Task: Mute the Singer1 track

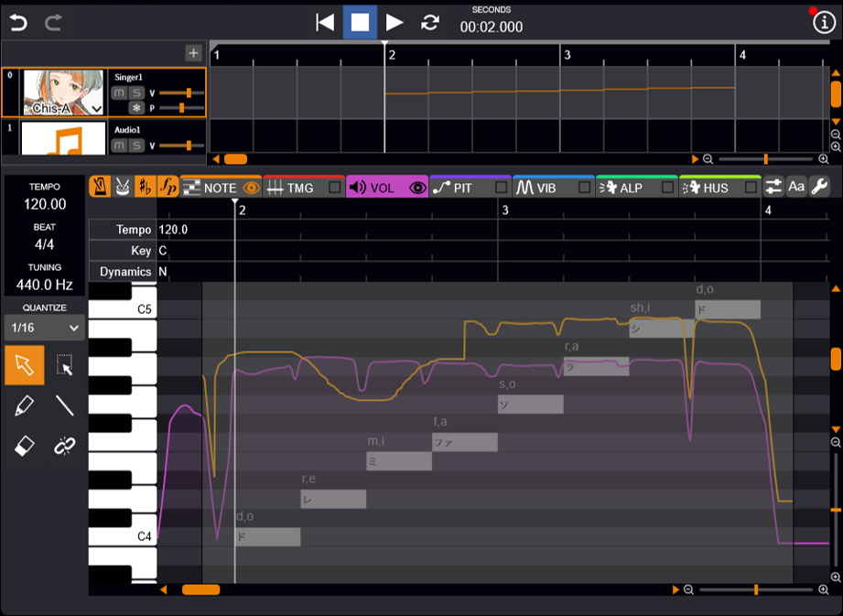Action: [119, 93]
